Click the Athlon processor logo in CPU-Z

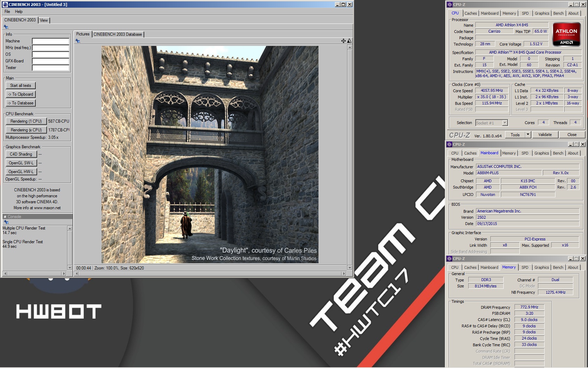(566, 34)
